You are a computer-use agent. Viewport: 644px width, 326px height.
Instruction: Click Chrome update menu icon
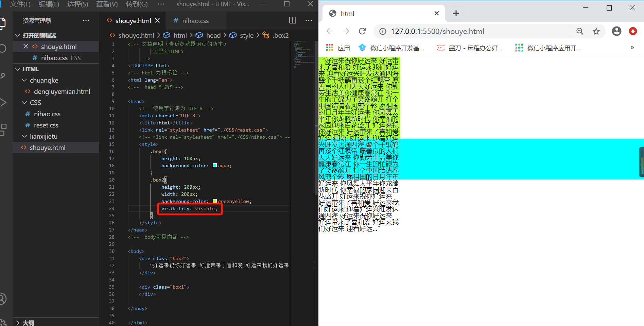coord(633,31)
